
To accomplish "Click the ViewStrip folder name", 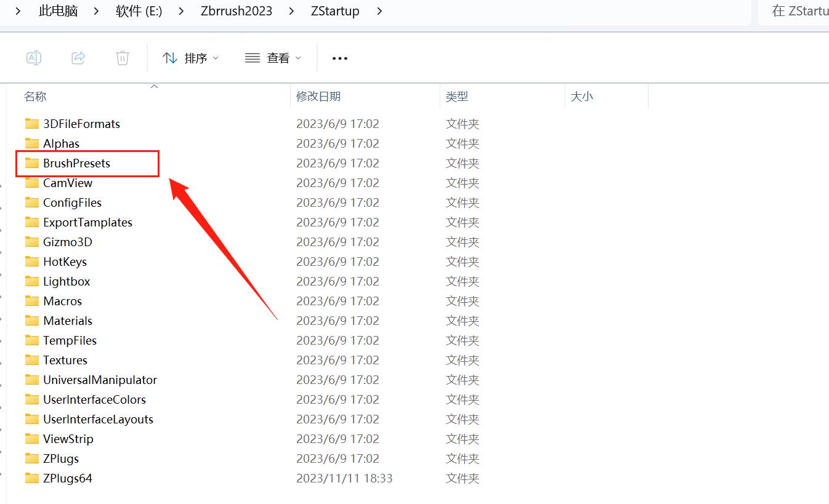I will pyautogui.click(x=68, y=439).
